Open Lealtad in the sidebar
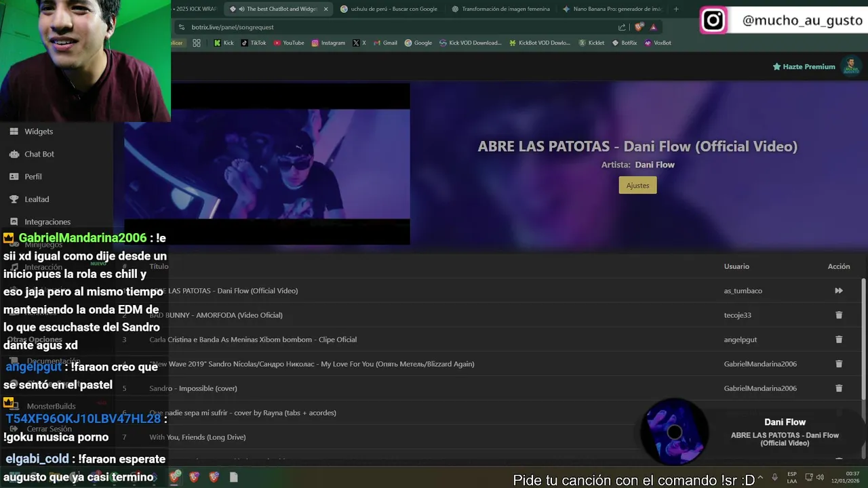 pos(37,199)
